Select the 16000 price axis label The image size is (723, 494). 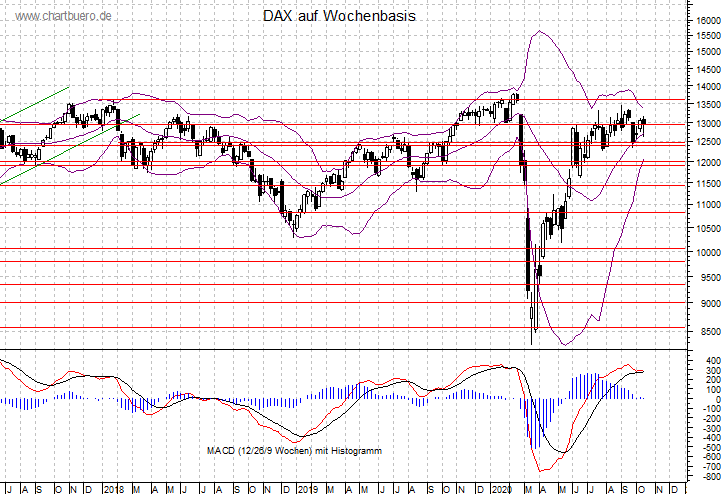click(x=709, y=21)
